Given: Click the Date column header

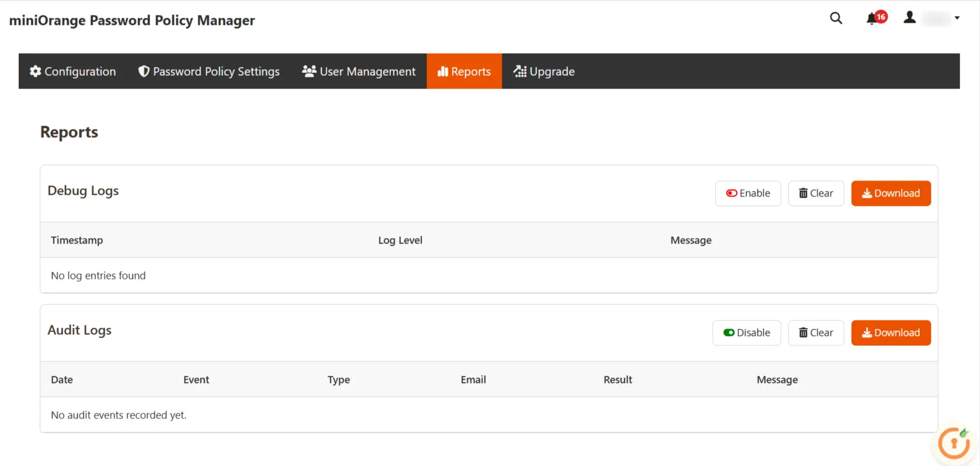Looking at the screenshot, I should tap(62, 380).
